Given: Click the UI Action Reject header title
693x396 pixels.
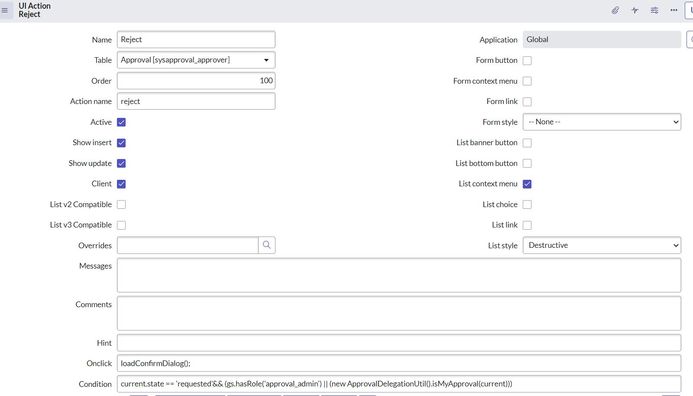Looking at the screenshot, I should [x=34, y=10].
